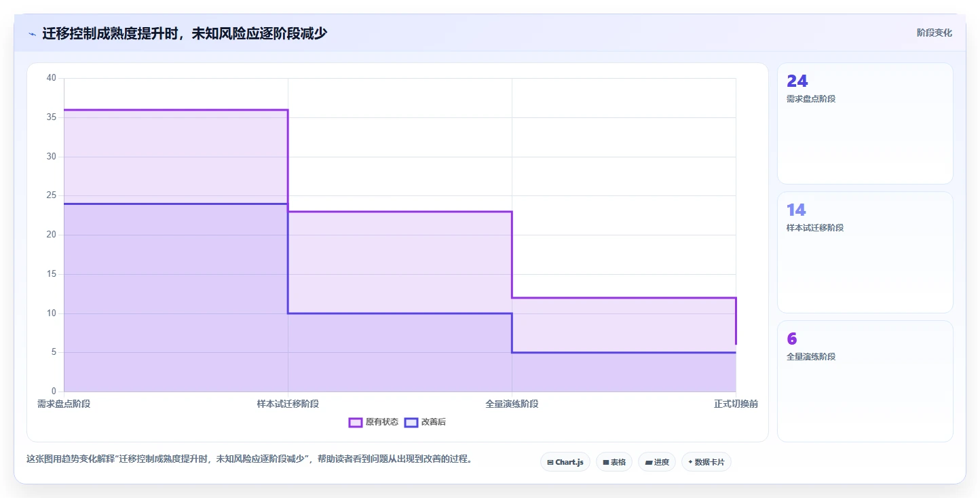The width and height of the screenshot is (980, 498).
Task: Click the 进度 tag
Action: click(x=657, y=462)
